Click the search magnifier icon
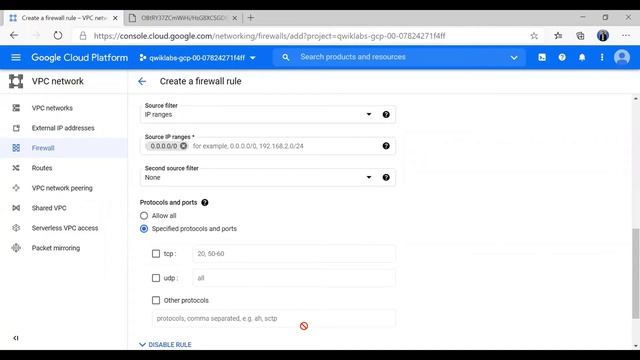Viewport: 640px width, 360px height. coord(286,58)
